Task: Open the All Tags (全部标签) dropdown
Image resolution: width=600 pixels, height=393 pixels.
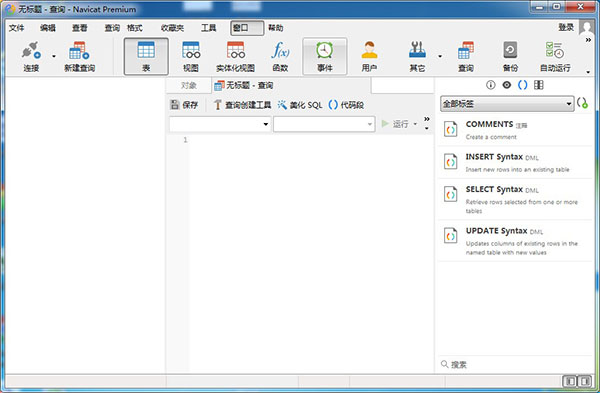Action: pos(507,104)
